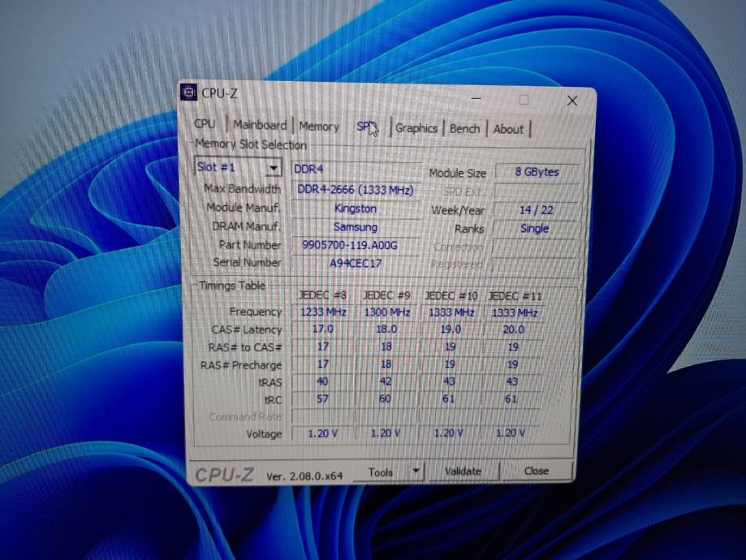Open the Graphics tab
Viewport: 746px width, 560px height.
tap(416, 128)
